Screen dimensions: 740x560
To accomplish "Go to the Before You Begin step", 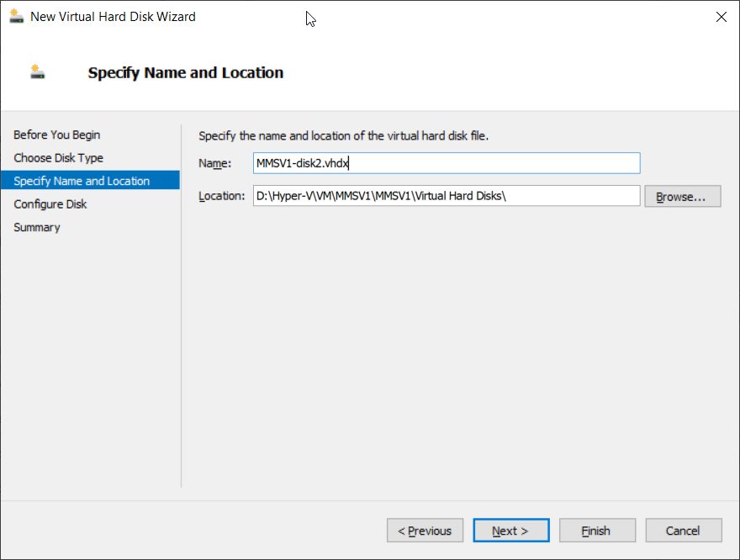I will (56, 135).
